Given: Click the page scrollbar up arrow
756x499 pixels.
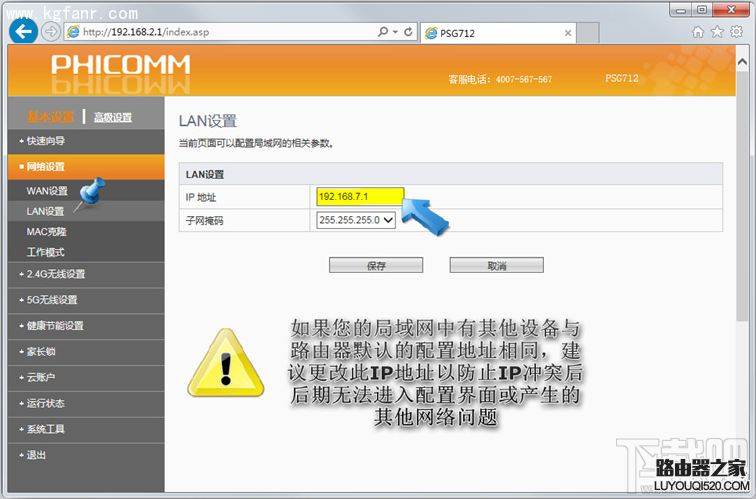Looking at the screenshot, I should (x=742, y=62).
